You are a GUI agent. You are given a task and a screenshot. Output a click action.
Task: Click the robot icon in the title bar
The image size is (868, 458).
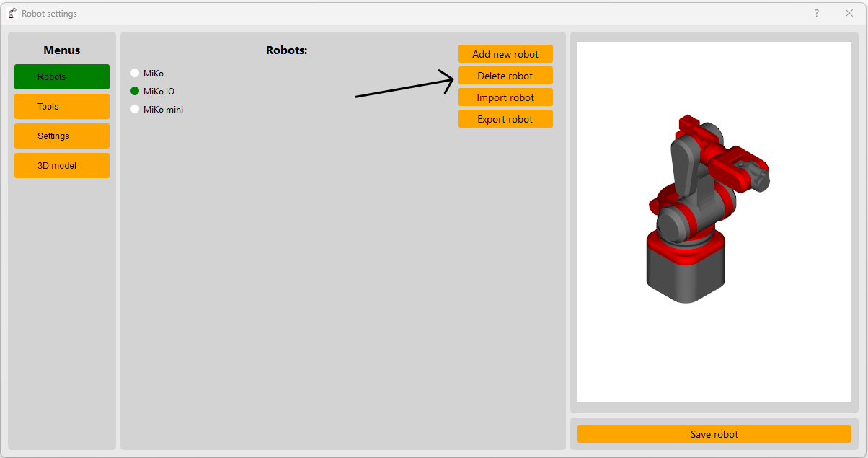pos(12,13)
